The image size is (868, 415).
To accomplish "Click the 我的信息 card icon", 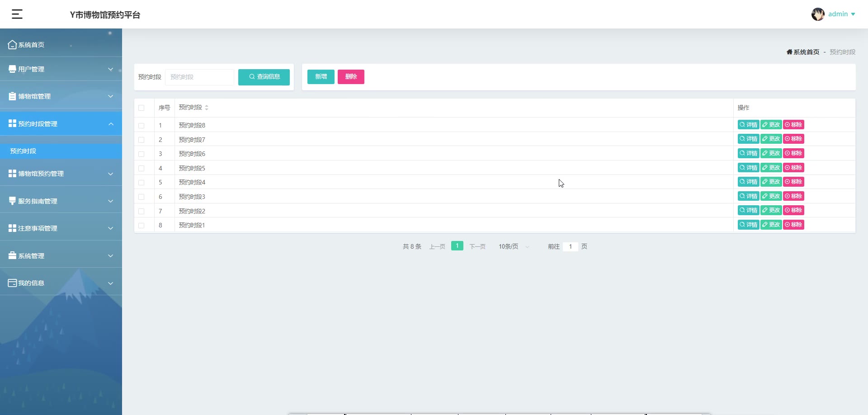I will 12,283.
